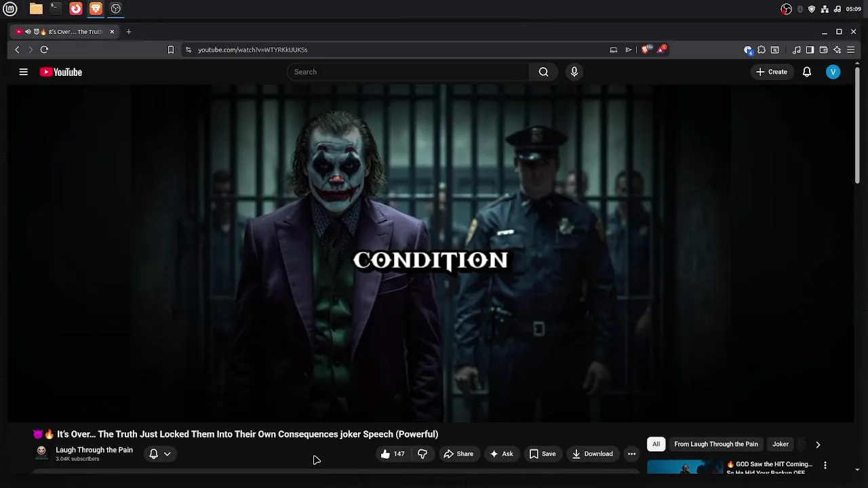
Task: Select the All filter chip
Action: 656,444
